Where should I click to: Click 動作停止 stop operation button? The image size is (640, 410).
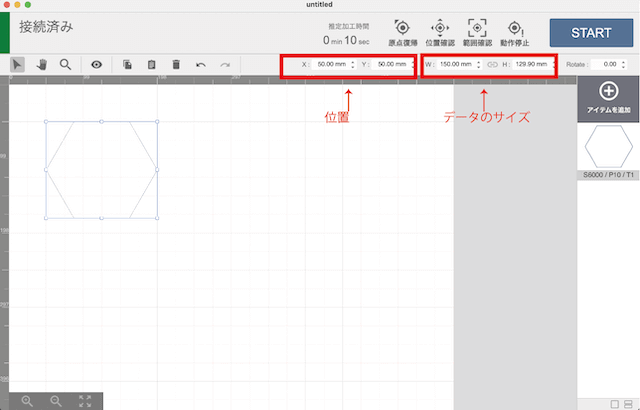coord(515,33)
